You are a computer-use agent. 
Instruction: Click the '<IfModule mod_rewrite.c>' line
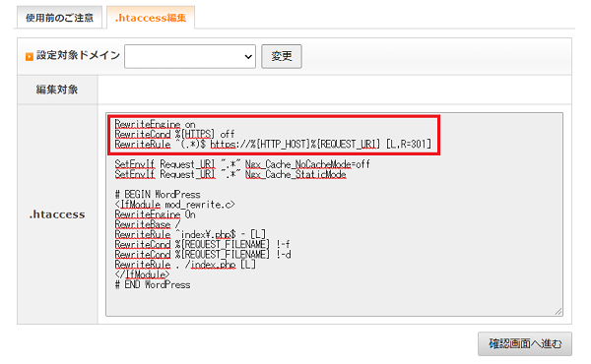pos(174,205)
